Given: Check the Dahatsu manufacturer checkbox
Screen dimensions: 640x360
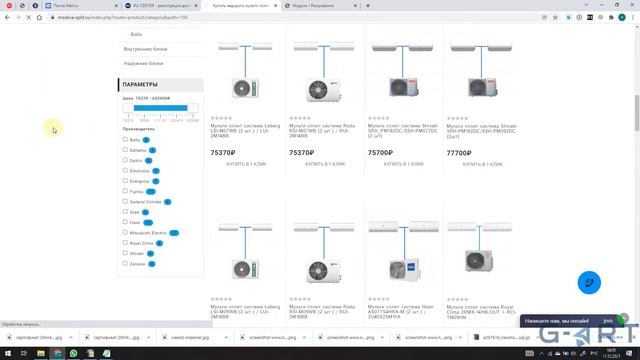Looking at the screenshot, I should (x=125, y=149).
